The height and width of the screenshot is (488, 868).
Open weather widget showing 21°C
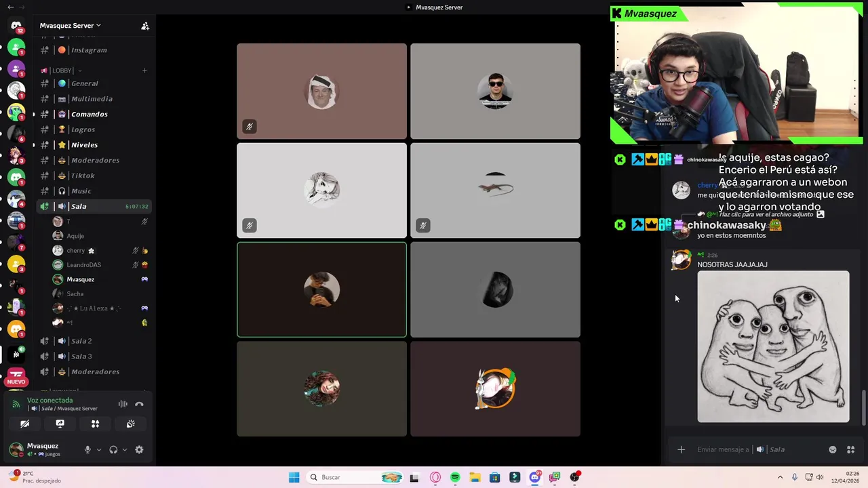click(x=35, y=477)
